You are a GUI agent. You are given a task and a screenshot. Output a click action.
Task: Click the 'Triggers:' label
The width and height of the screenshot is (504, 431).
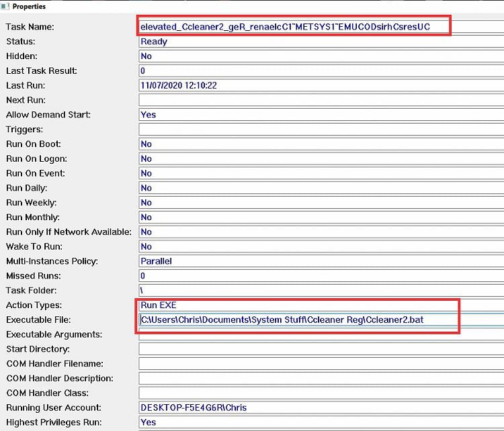[x=24, y=130]
